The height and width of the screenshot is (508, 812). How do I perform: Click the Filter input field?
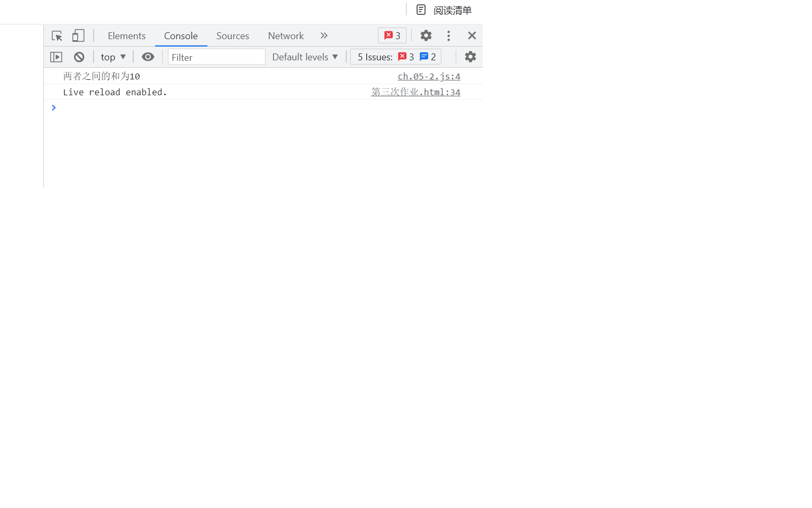pos(217,57)
